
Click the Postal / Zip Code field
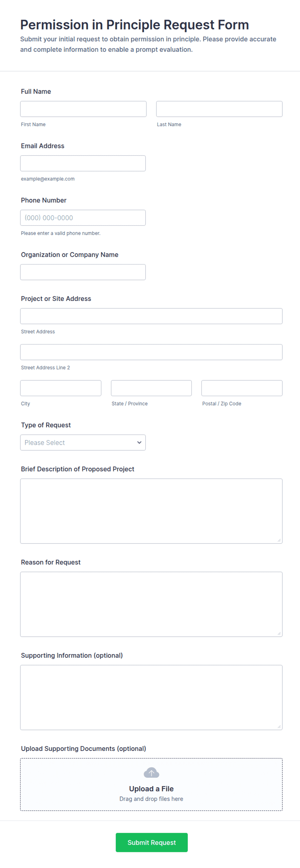(242, 388)
